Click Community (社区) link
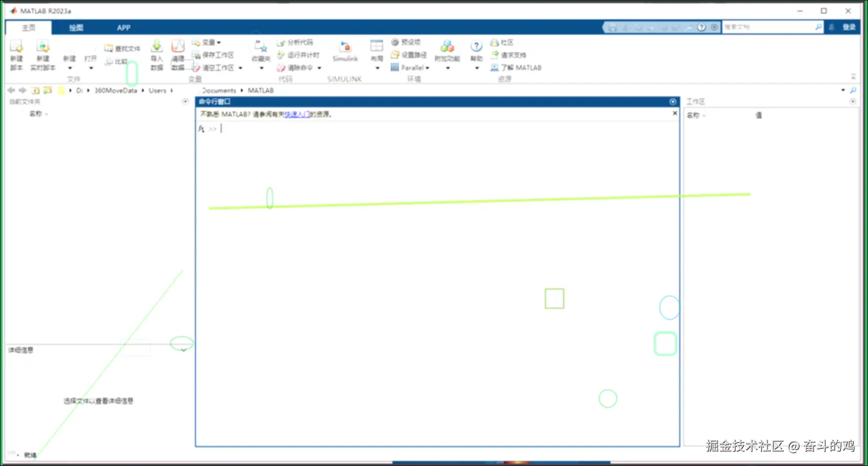The width and height of the screenshot is (868, 466). tap(502, 42)
